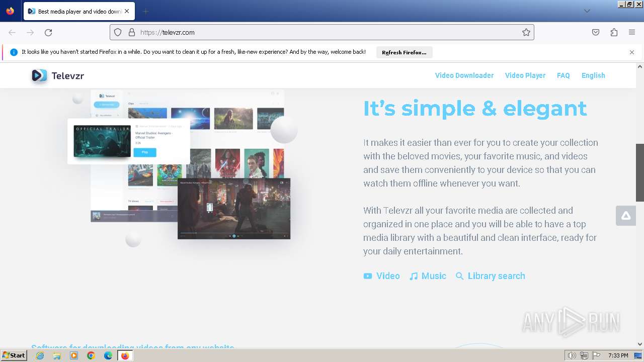This screenshot has width=644, height=362.
Task: Open volume control in system tray
Action: click(572, 355)
